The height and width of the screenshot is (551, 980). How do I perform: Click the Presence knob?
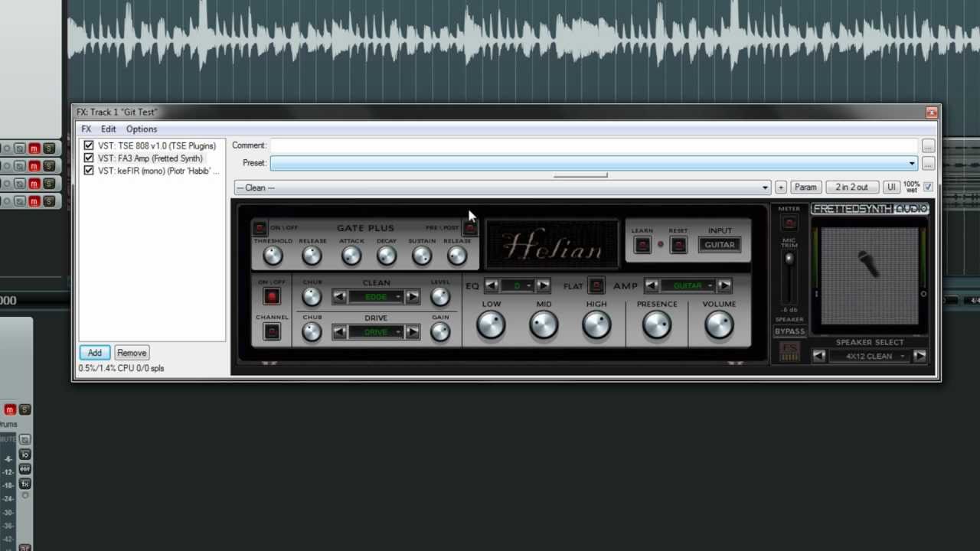tap(657, 325)
